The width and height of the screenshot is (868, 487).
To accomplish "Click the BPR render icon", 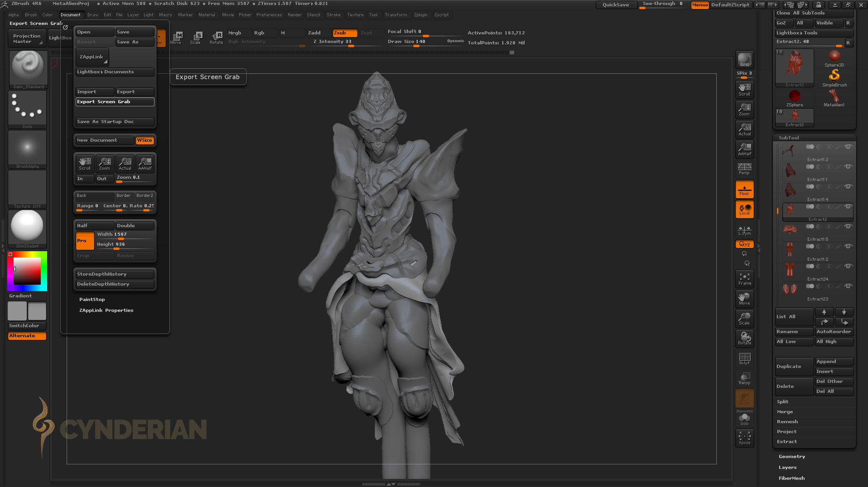I will pos(744,60).
